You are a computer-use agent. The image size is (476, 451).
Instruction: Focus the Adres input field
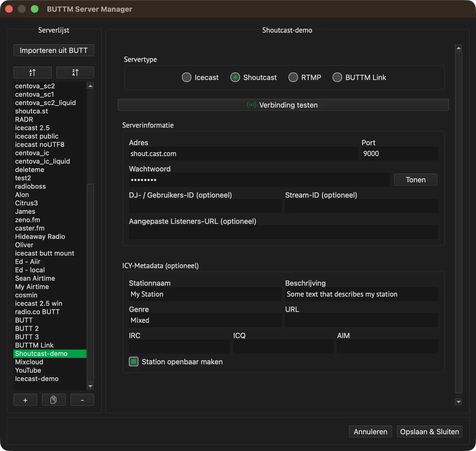(x=243, y=154)
